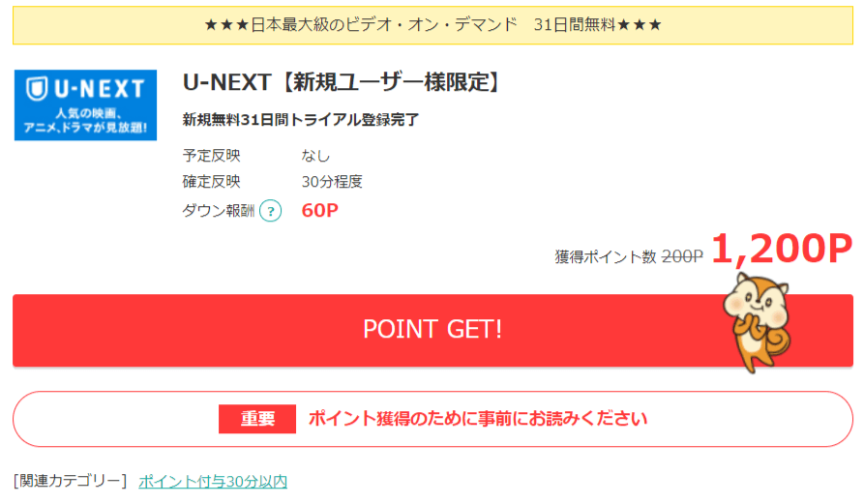The image size is (864, 504).
Task: Open the 重要 notice about point acquisition
Action: [432, 419]
